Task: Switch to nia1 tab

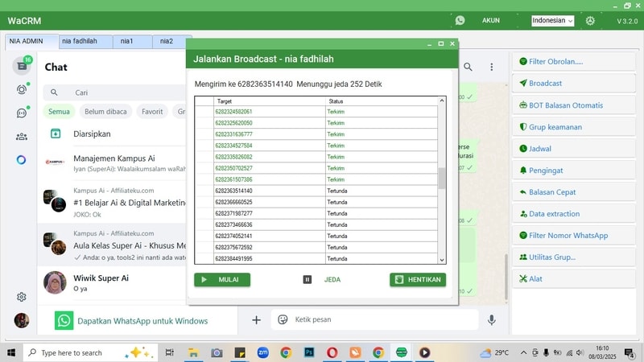Action: click(133, 42)
